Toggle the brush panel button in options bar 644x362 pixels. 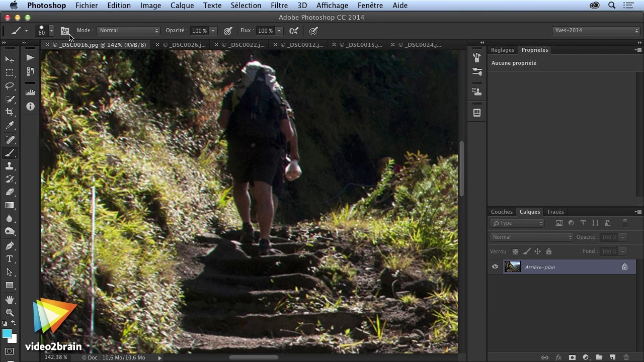(x=65, y=31)
